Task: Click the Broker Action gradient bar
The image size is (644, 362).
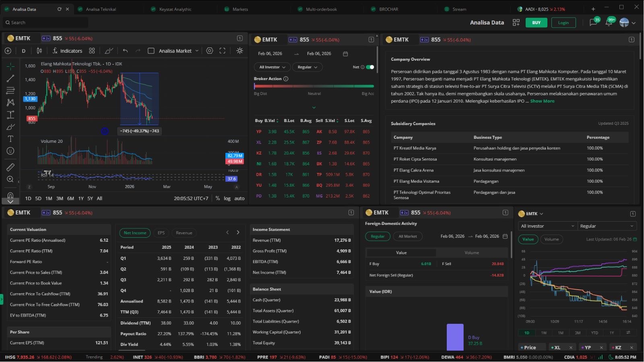Action: coord(314,86)
